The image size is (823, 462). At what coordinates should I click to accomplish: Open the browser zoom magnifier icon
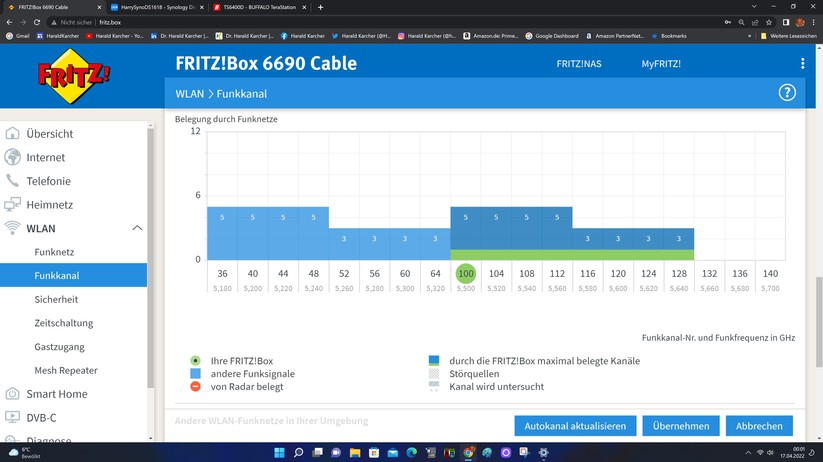pyautogui.click(x=741, y=22)
